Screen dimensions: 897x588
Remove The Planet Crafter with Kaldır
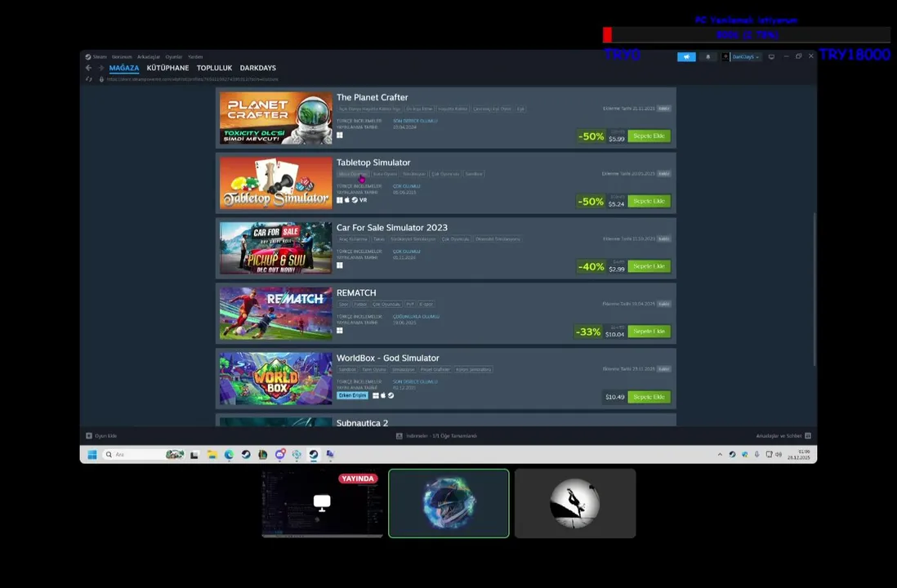(x=663, y=108)
